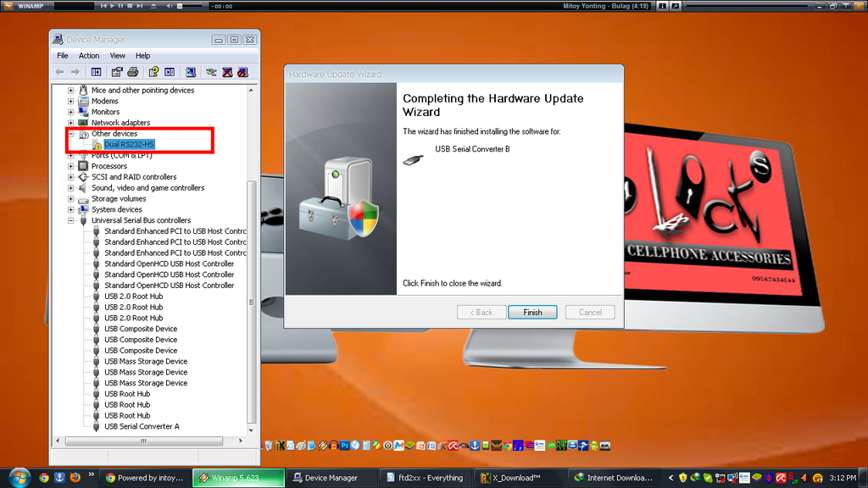Expand the Quick Launch overflow chevron

point(92,474)
